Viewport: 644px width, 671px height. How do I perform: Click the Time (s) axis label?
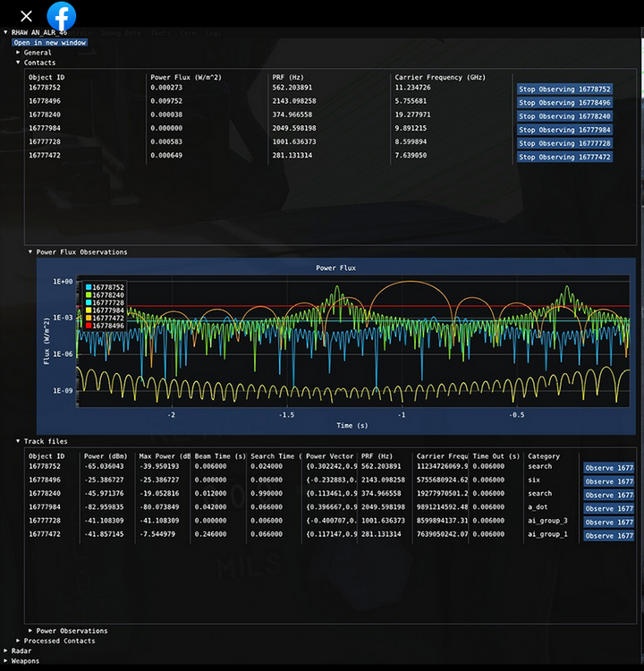point(352,425)
